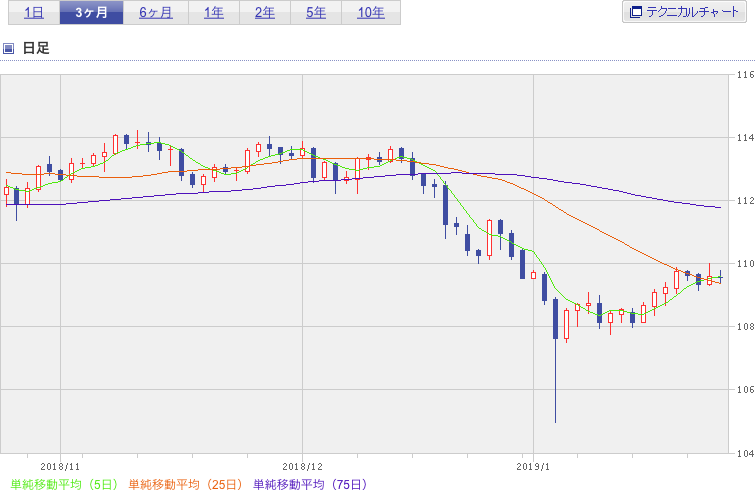The width and height of the screenshot is (755, 493).
Task: View the 10年 chart period
Action: 371,13
